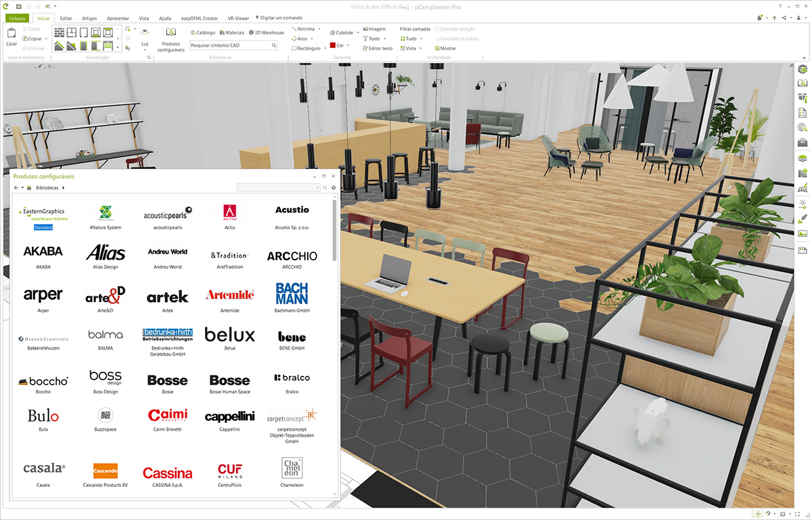The image size is (812, 520).
Task: Select the Standard EasternGraphics catalog
Action: 43,218
